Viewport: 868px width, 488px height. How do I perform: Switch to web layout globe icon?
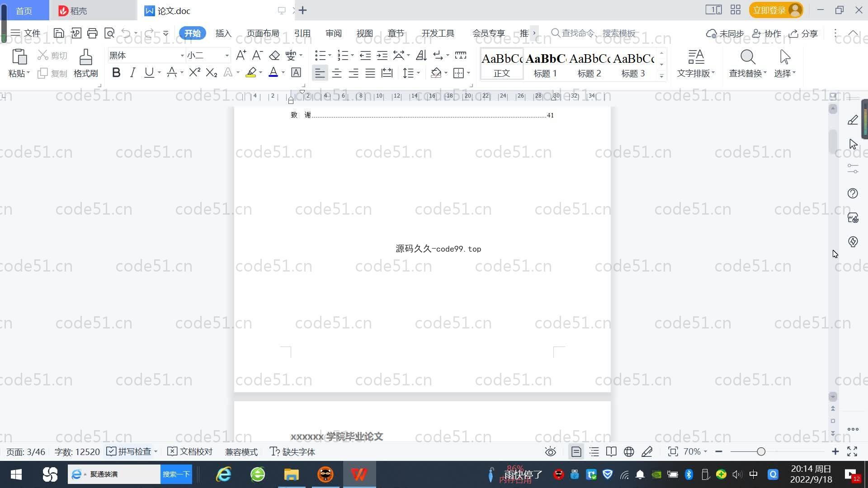point(629,452)
